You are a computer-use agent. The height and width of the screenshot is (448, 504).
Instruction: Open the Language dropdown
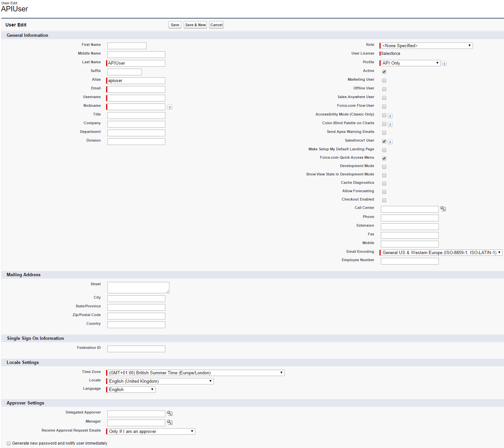click(x=132, y=389)
